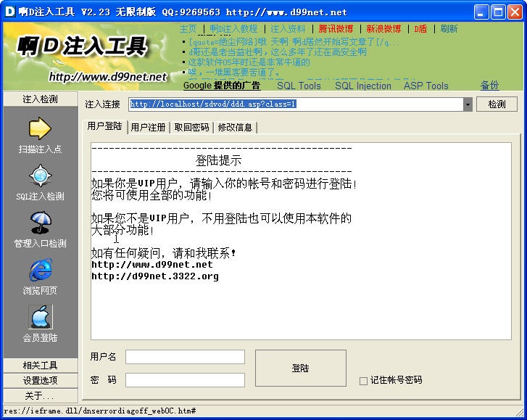Focus the 用户名 input field

coord(185,357)
